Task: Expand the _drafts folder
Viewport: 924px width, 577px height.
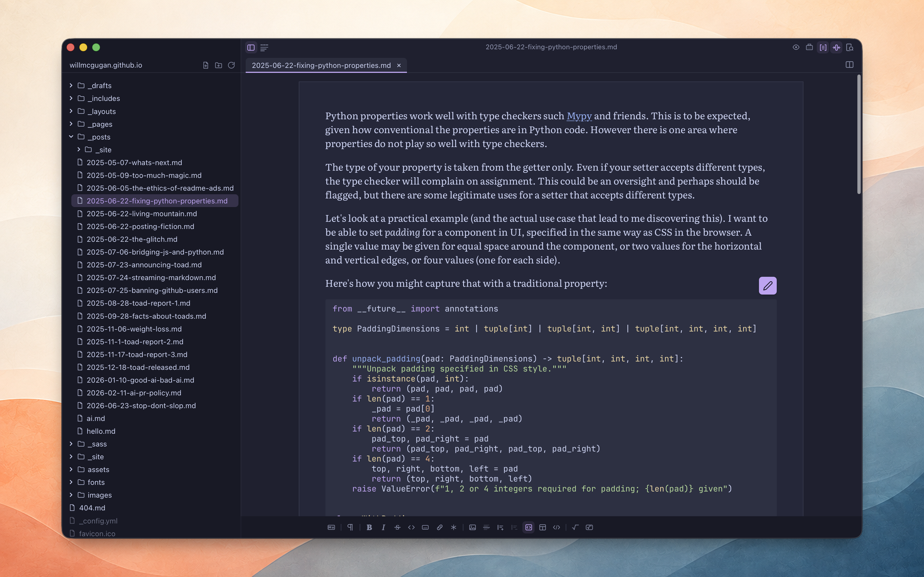Action: point(71,86)
